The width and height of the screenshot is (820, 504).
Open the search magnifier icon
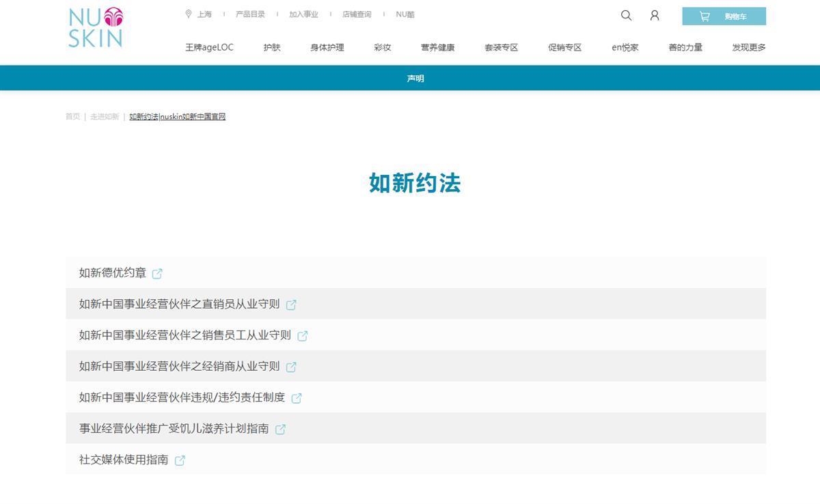coord(626,15)
